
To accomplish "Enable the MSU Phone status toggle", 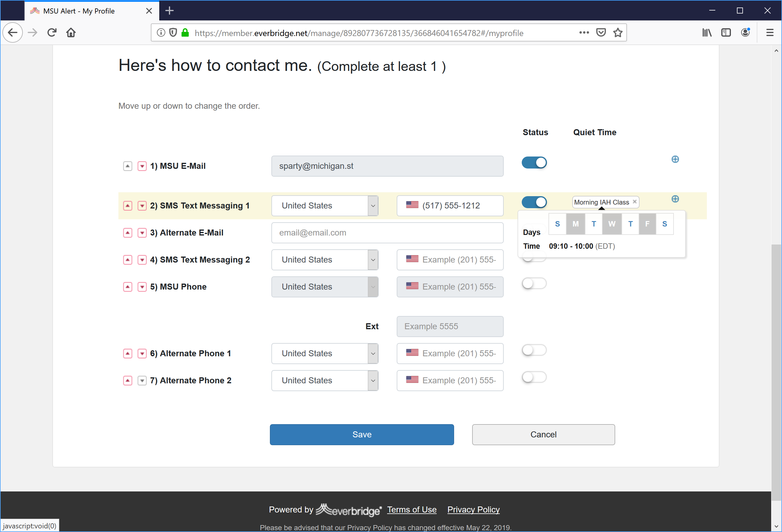I will 534,284.
